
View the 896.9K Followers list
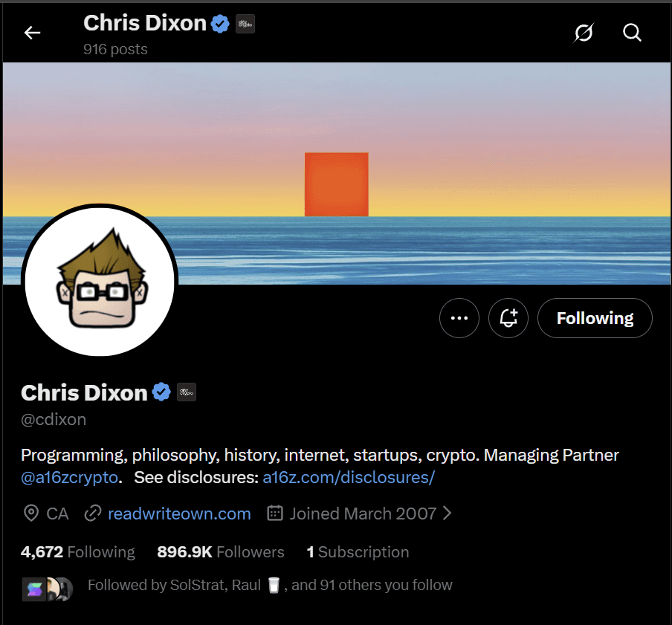221,551
